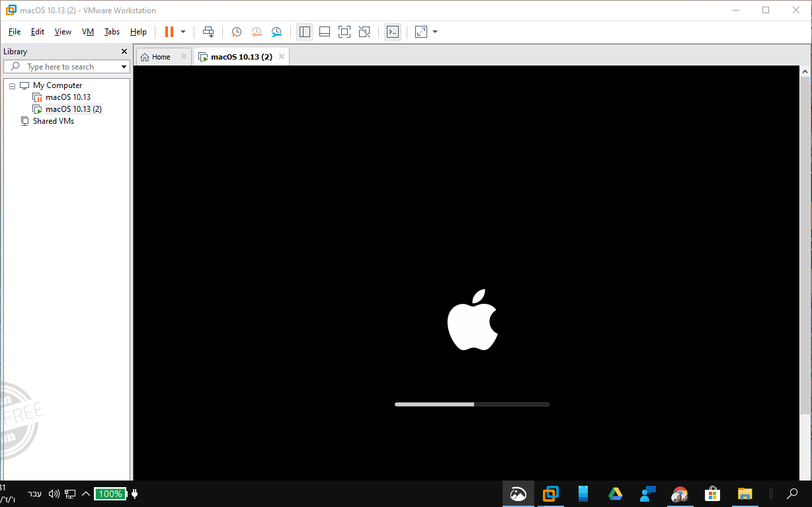Open the blue phone app in taskbar
Image resolution: width=812 pixels, height=507 pixels.
(583, 494)
